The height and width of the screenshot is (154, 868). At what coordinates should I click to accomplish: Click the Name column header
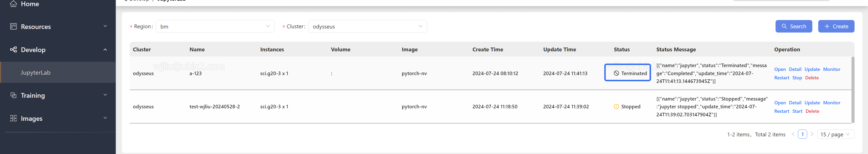(x=197, y=49)
